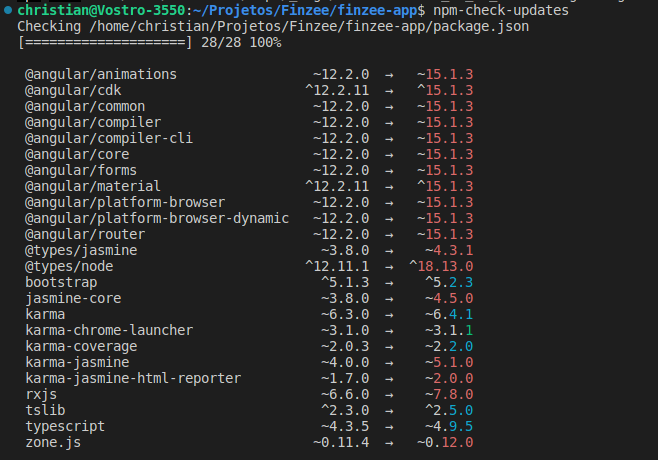
Task: Click the @angular/forms package name
Action: pos(81,170)
